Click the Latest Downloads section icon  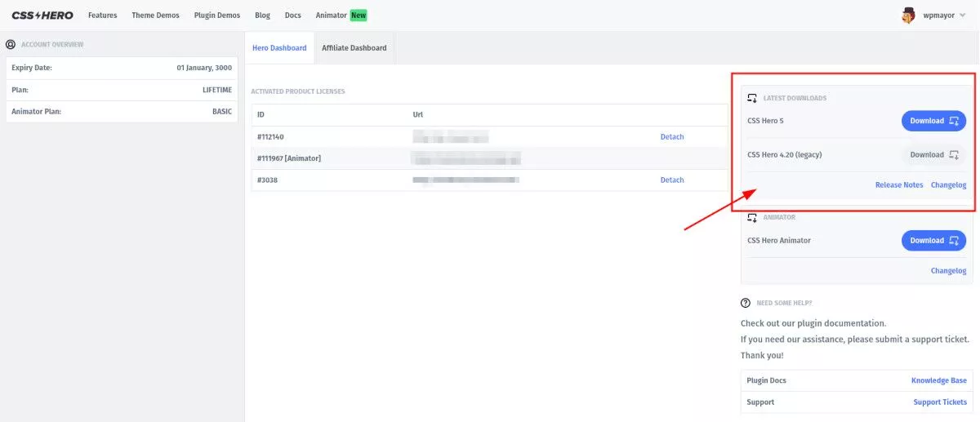[x=752, y=98]
